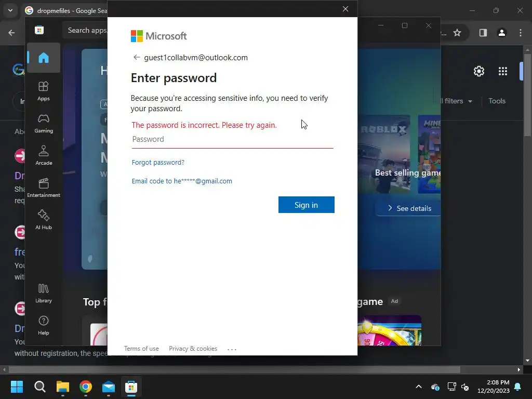Click the Microsoft Store logo icon in title bar
Screen dimensions: 532x399
[x=39, y=30]
